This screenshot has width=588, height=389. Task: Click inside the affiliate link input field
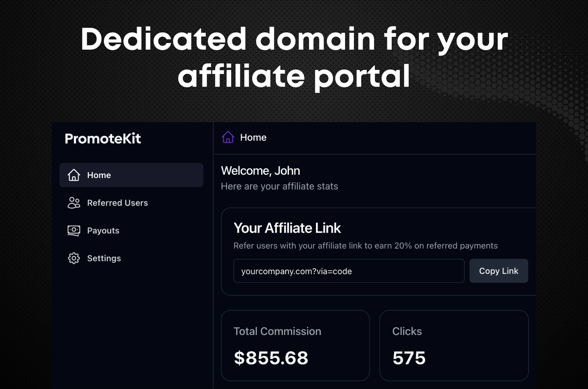[x=348, y=271]
